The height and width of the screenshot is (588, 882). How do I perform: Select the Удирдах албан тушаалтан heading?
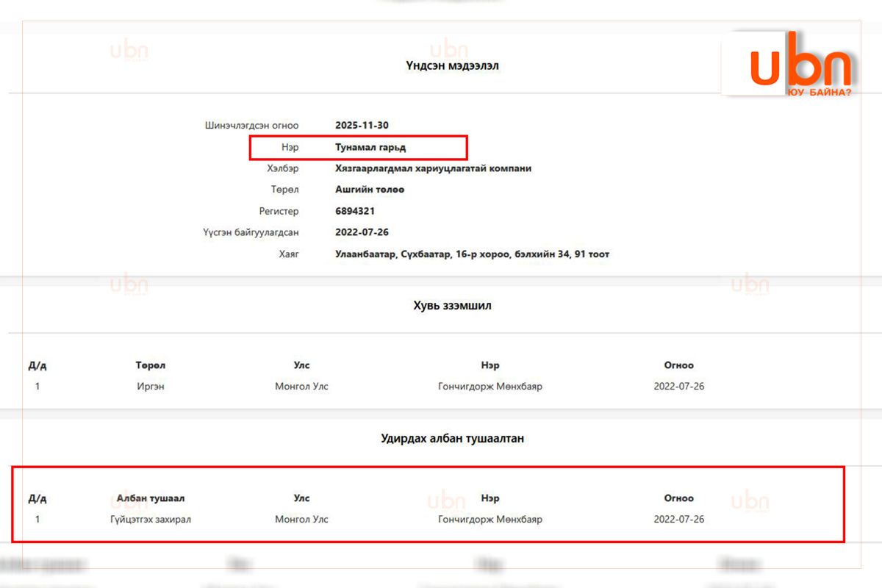click(452, 439)
